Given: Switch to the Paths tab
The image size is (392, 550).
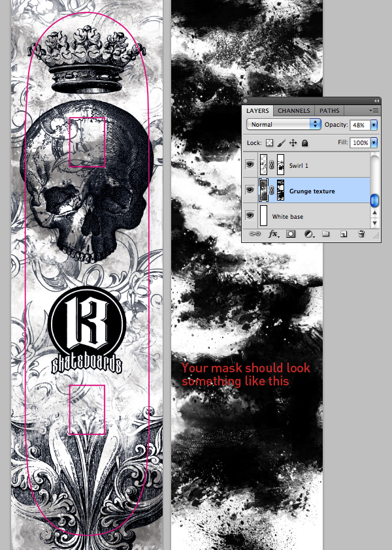Looking at the screenshot, I should coord(329,111).
